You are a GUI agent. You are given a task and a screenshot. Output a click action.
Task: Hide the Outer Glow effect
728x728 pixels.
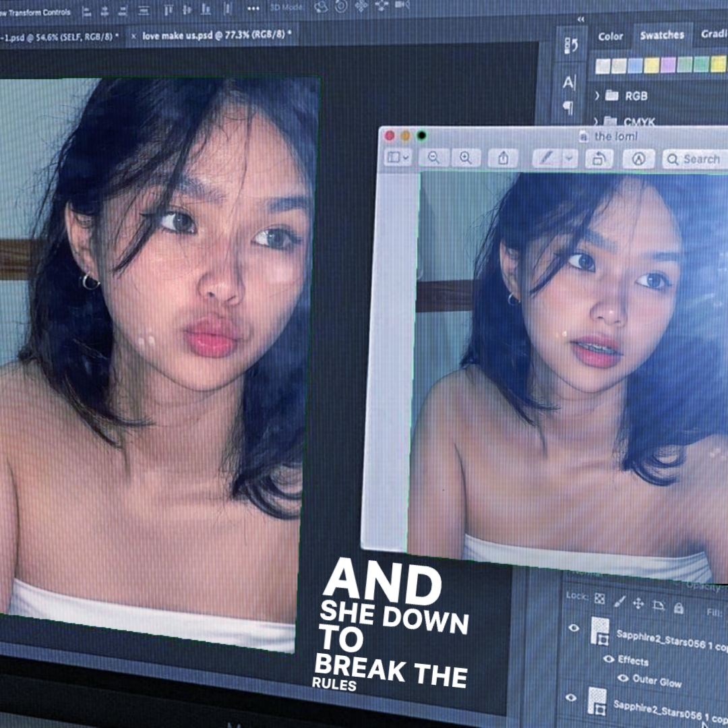(623, 677)
